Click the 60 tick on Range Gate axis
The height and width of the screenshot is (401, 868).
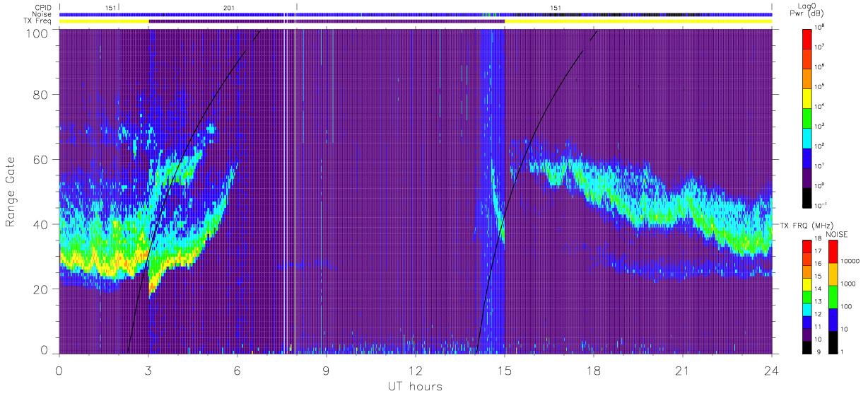pos(41,159)
